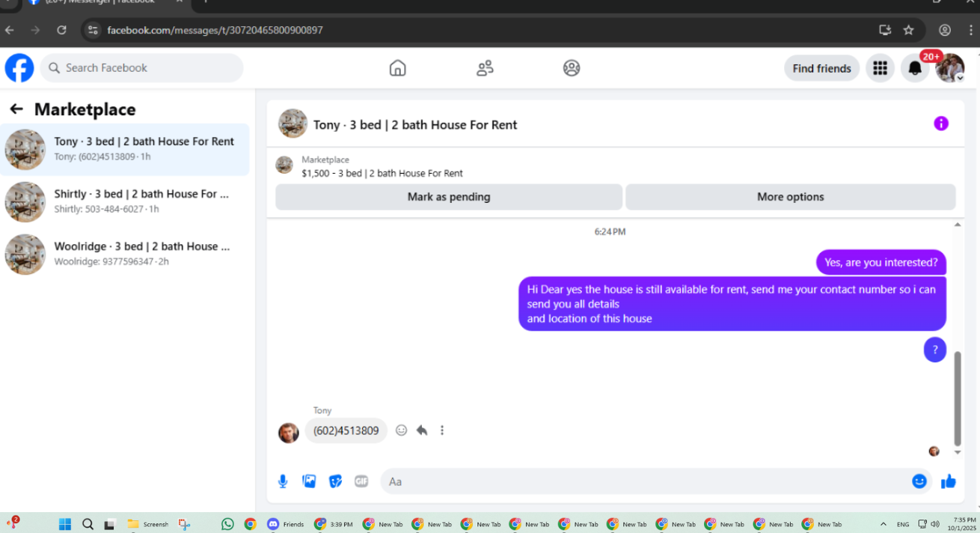Click the install app icon in address bar
The image size is (980, 533).
(885, 30)
